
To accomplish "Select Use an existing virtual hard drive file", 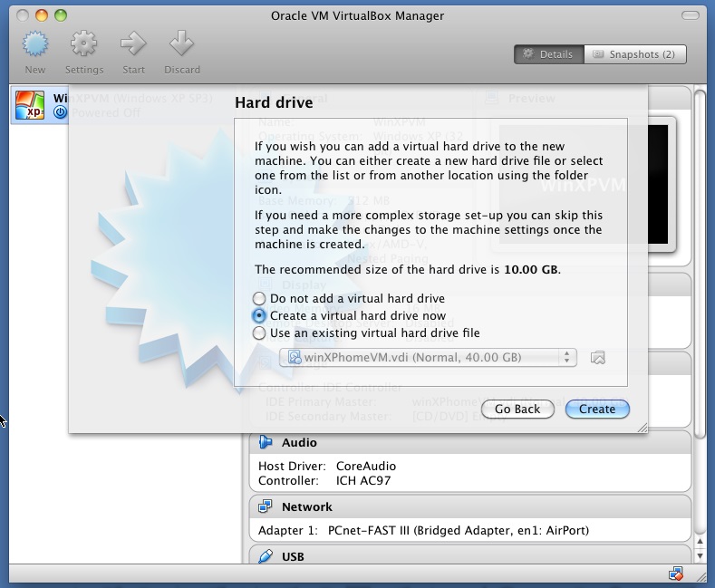I will 259,333.
